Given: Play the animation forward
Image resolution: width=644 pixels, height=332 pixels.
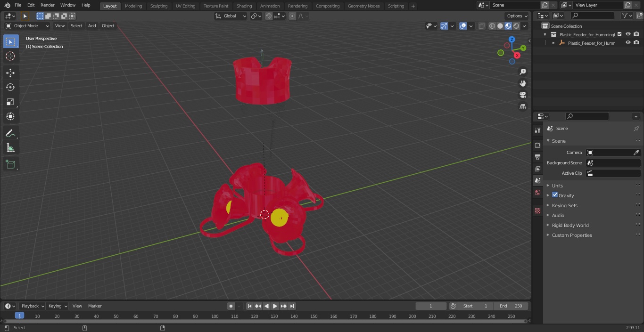Looking at the screenshot, I should [x=275, y=306].
